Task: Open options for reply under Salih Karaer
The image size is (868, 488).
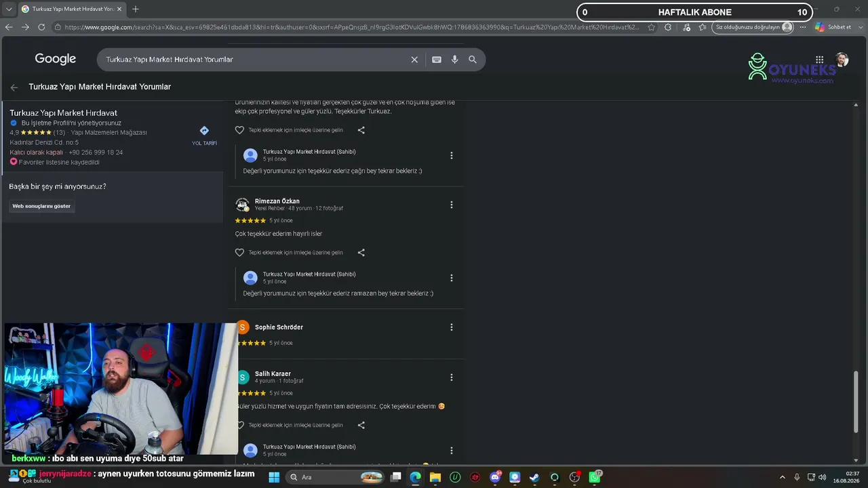Action: 452,451
